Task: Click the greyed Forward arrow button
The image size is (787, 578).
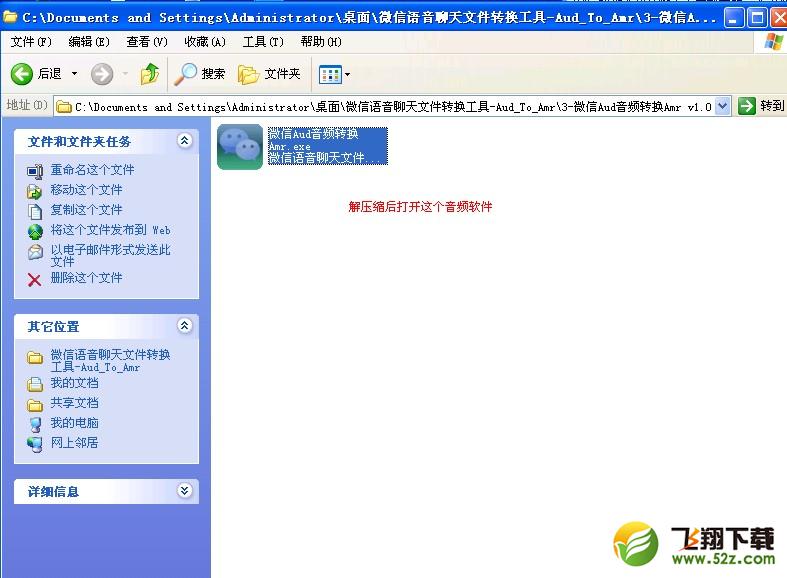Action: pos(102,74)
